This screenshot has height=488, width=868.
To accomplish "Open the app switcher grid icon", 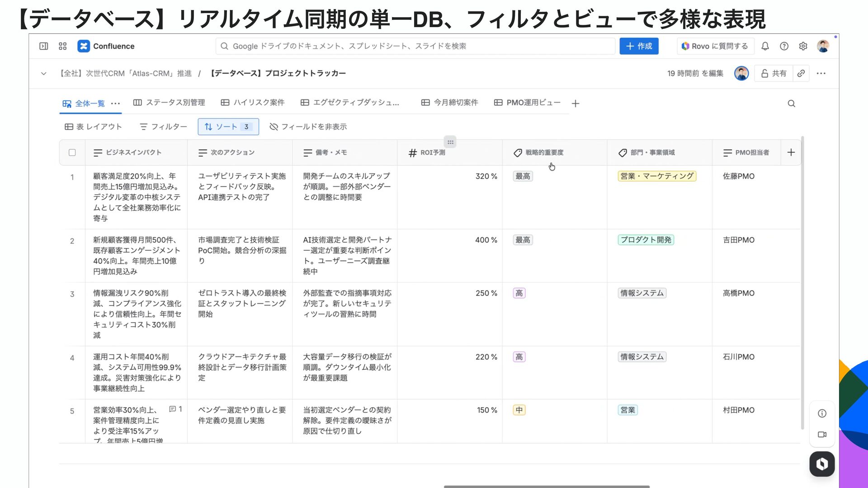I will (x=63, y=46).
